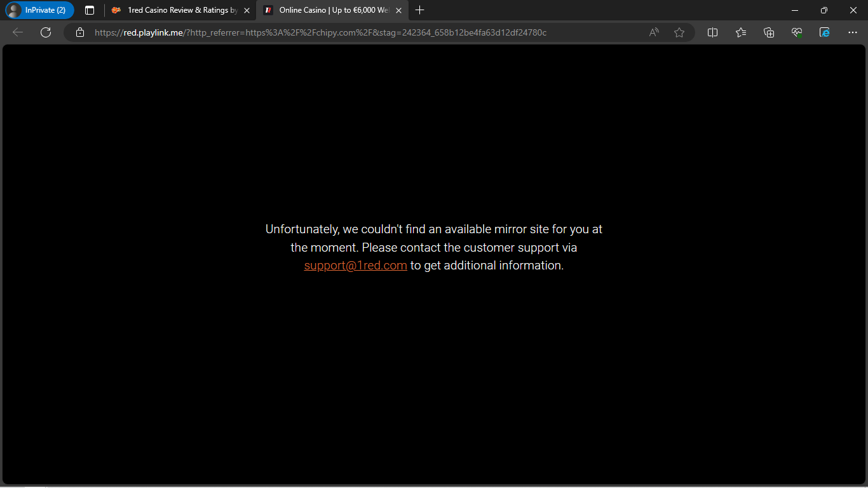Screen dimensions: 868x488
Task: Close the Online Casino tab
Action: point(398,10)
